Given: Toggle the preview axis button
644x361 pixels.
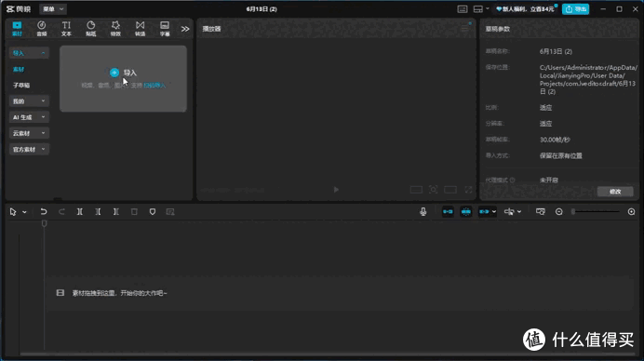Looking at the screenshot, I should [x=509, y=211].
